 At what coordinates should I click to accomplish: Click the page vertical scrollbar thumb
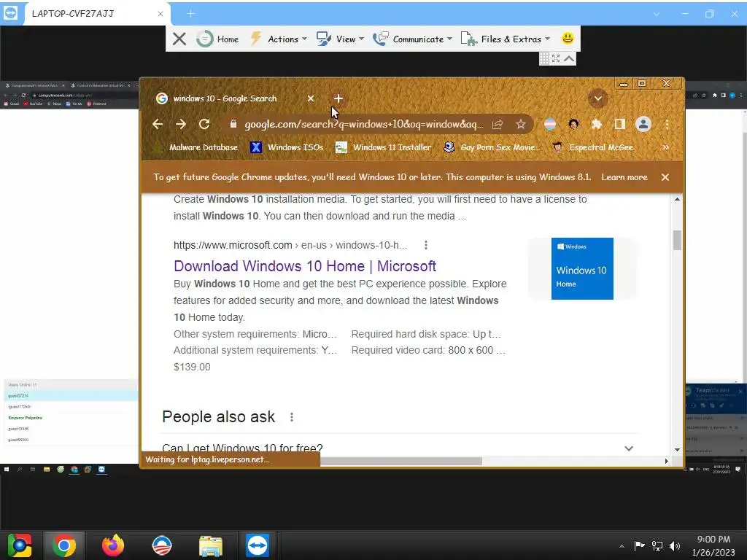[x=677, y=240]
